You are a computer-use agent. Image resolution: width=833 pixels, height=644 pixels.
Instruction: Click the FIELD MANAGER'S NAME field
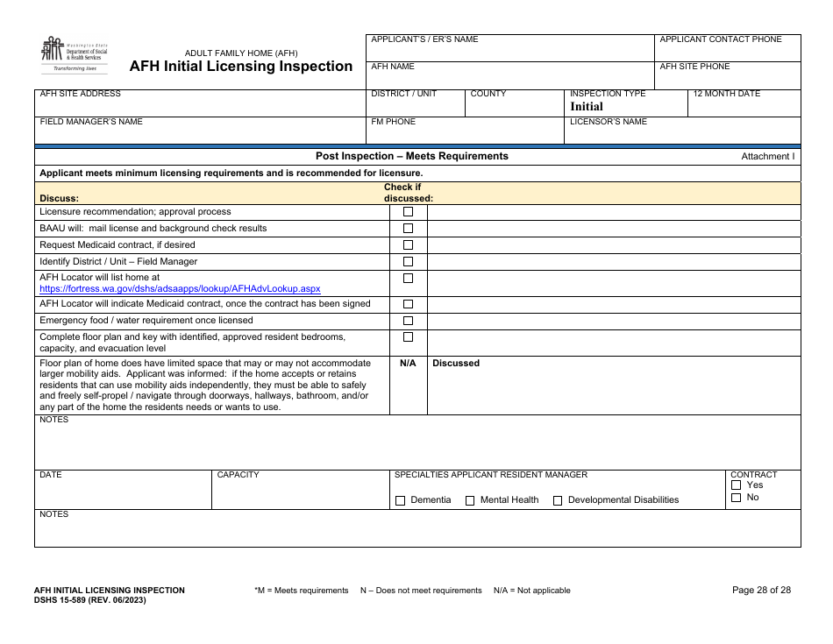pos(175,130)
